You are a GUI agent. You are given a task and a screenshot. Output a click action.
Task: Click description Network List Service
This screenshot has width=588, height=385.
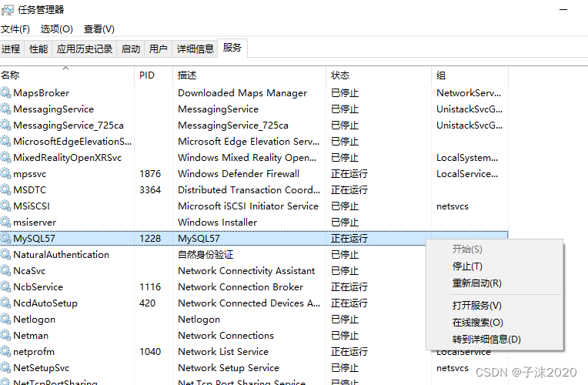pyautogui.click(x=223, y=352)
